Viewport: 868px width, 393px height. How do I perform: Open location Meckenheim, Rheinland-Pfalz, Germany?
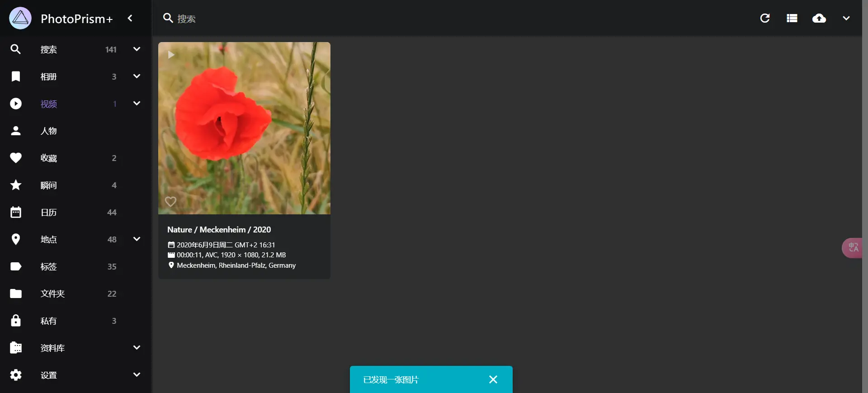point(236,265)
